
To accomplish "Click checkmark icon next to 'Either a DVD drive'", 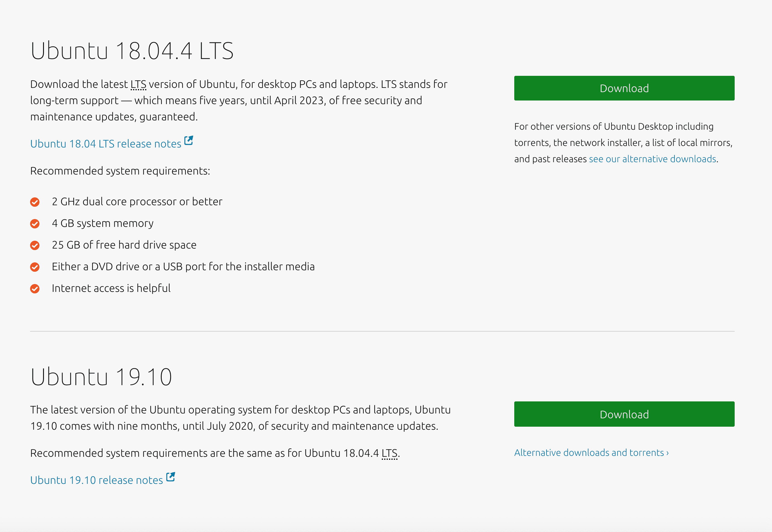I will pos(35,267).
